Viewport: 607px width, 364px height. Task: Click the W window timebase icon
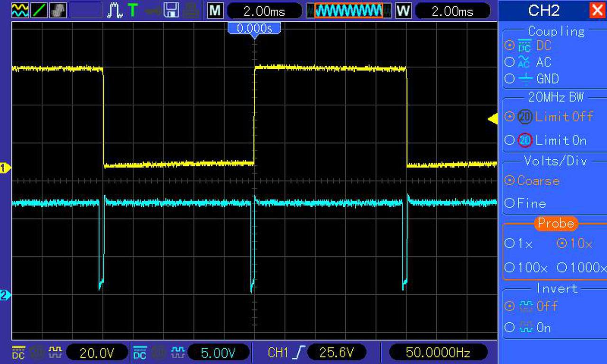404,10
